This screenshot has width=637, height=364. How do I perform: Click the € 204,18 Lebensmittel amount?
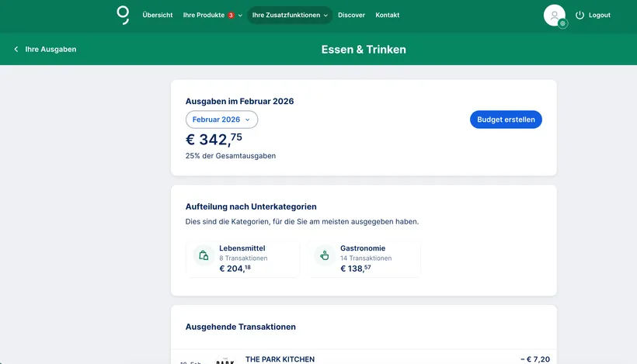click(235, 269)
